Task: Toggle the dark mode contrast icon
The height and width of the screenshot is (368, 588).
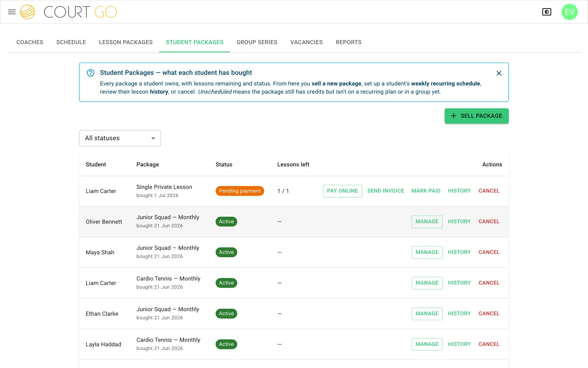Action: click(x=546, y=12)
